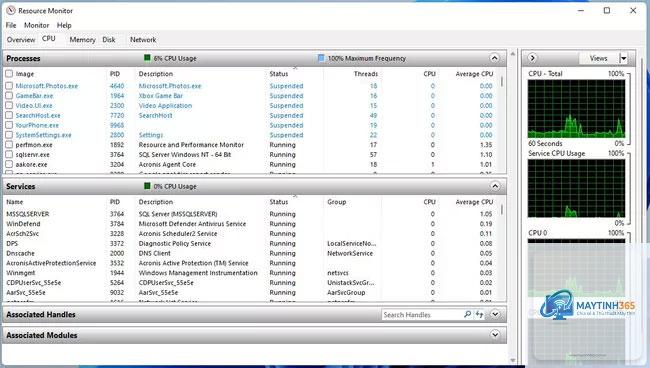650x368 pixels.
Task: Expand the Associated Modules section
Action: coord(495,334)
